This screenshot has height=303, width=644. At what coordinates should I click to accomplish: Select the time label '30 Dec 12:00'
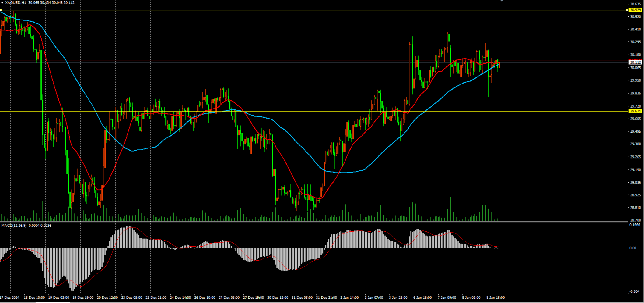pos(278,298)
